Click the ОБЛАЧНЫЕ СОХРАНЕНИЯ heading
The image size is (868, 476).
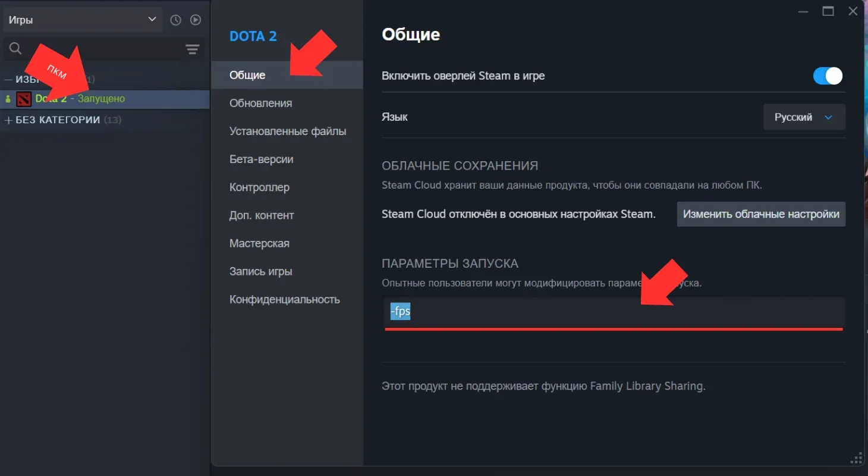(x=460, y=165)
